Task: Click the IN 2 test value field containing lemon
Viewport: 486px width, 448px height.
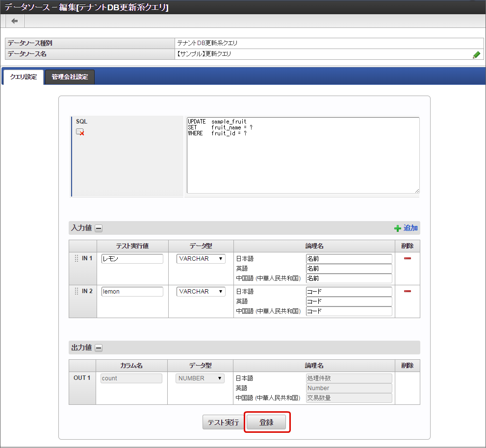Action: click(x=132, y=292)
